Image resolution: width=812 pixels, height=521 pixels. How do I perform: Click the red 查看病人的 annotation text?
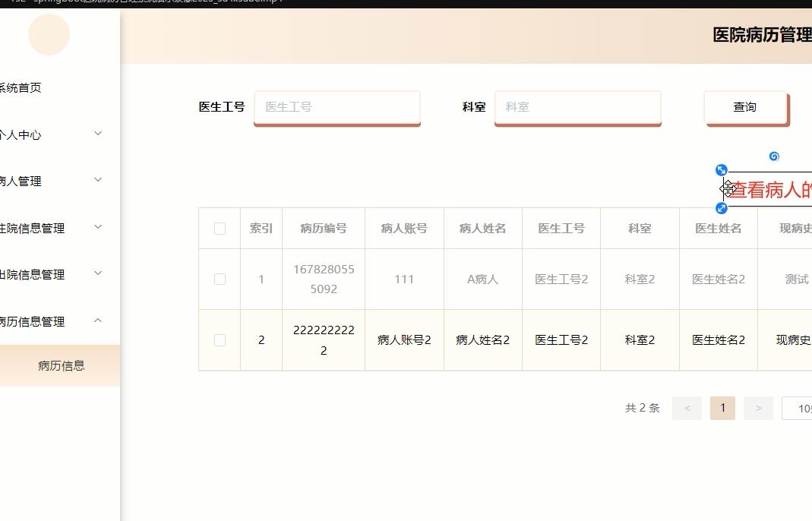pyautogui.click(x=770, y=189)
